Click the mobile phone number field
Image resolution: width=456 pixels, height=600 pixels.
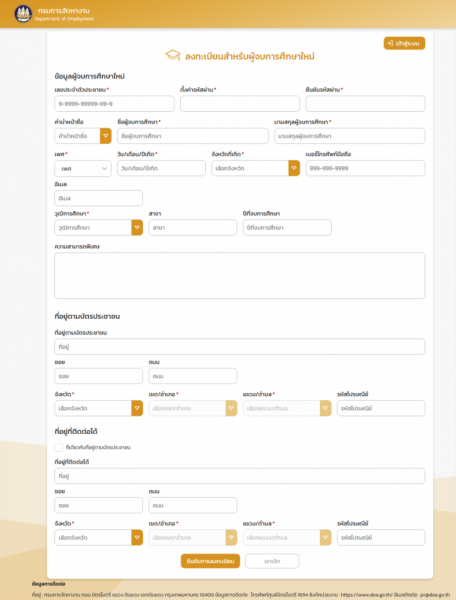(365, 168)
